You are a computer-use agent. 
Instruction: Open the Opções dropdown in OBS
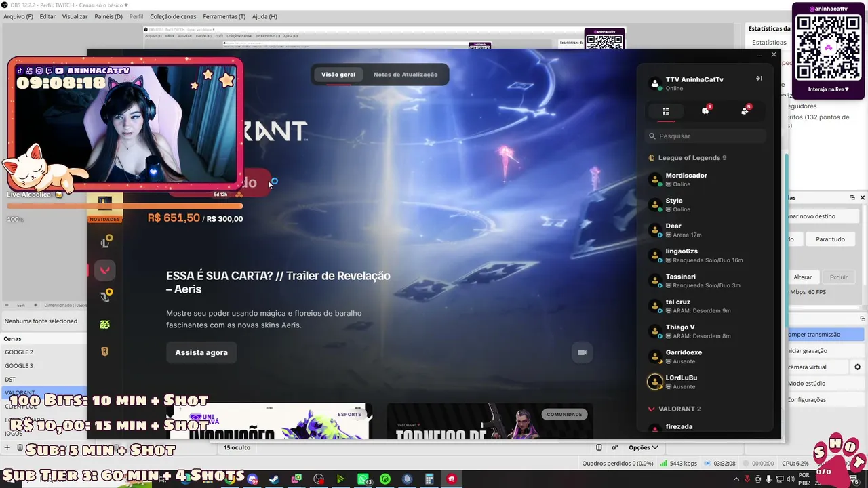tap(644, 447)
